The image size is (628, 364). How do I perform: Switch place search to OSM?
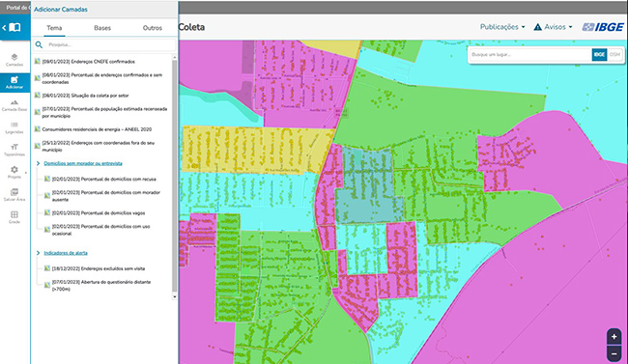[614, 54]
